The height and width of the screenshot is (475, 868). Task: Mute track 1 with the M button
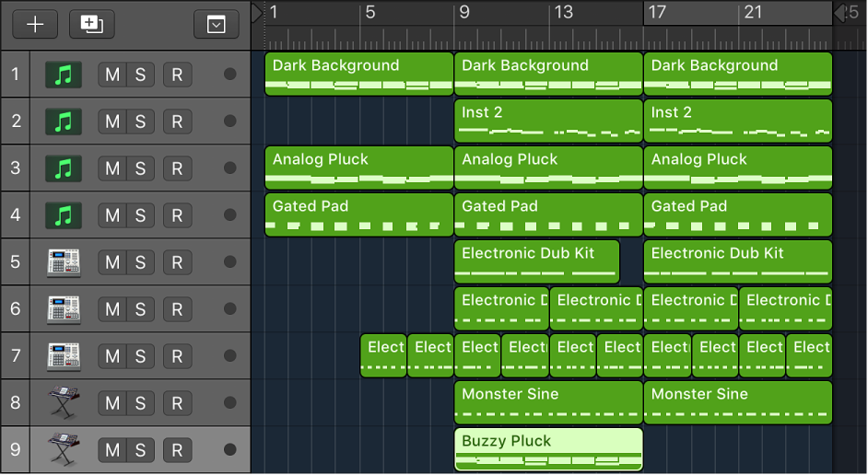pos(112,75)
